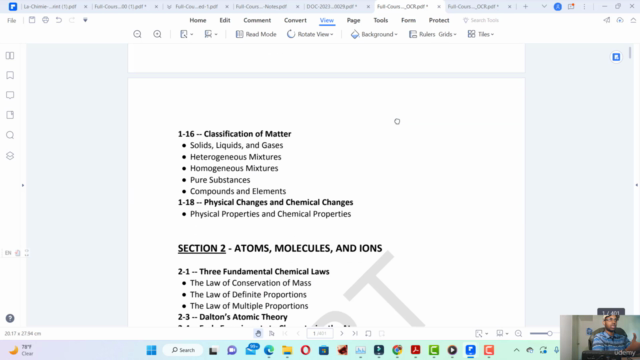The height and width of the screenshot is (360, 640).
Task: Switch to the Home ribbon tab
Action: click(198, 20)
